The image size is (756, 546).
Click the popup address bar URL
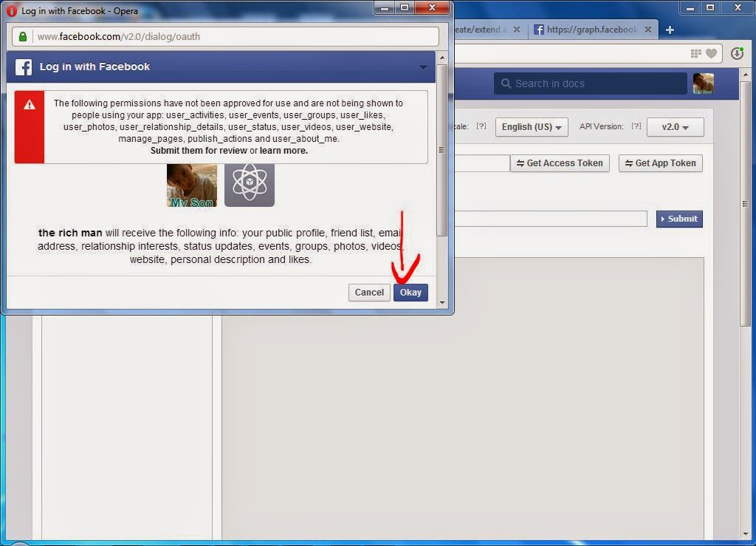click(x=119, y=37)
